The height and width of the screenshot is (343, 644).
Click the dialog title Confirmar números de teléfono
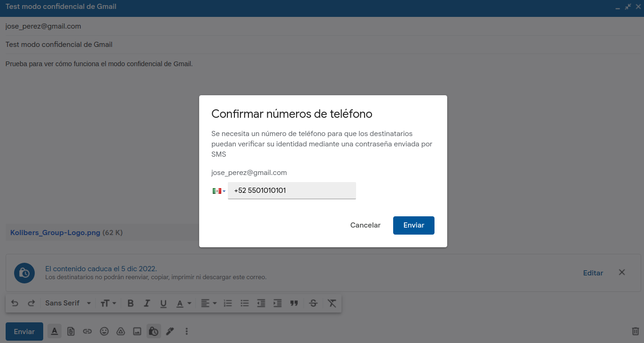292,114
